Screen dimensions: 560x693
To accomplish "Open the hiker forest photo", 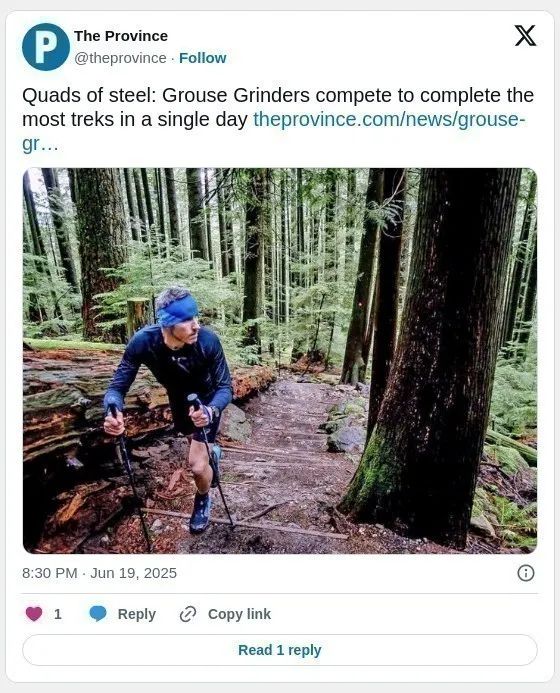I will [x=280, y=360].
